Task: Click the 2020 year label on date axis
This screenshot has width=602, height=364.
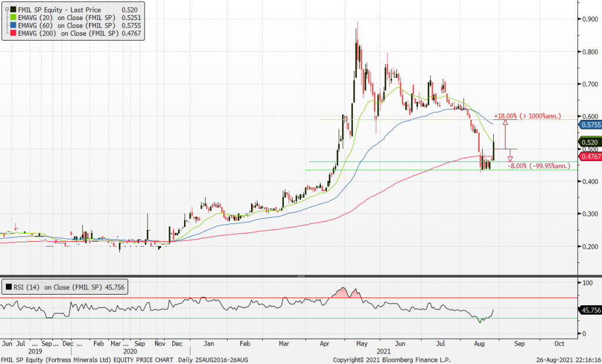Action: click(130, 351)
